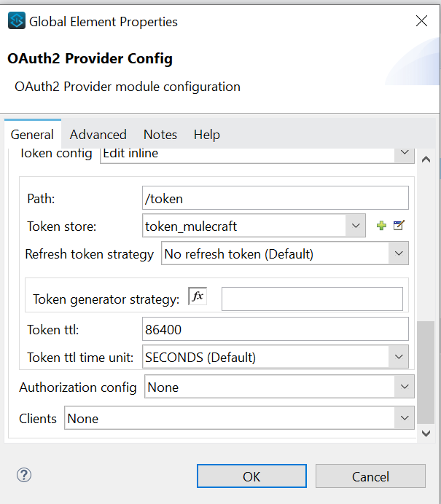Viewport: 441px width, 504px height.
Task: Click the Mule icon in the title bar
Action: pyautogui.click(x=16, y=21)
